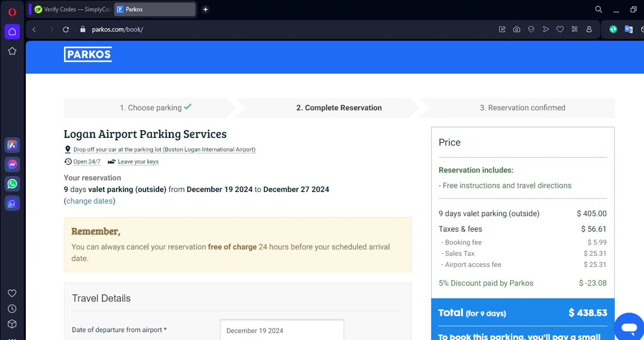Click the Open 24/7 info link
The width and height of the screenshot is (644, 340).
click(x=87, y=161)
